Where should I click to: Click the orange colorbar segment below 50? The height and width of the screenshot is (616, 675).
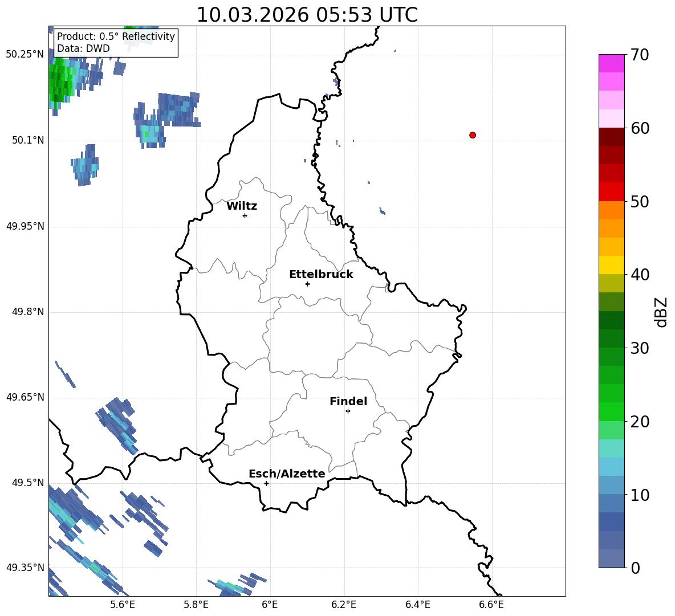click(612, 210)
